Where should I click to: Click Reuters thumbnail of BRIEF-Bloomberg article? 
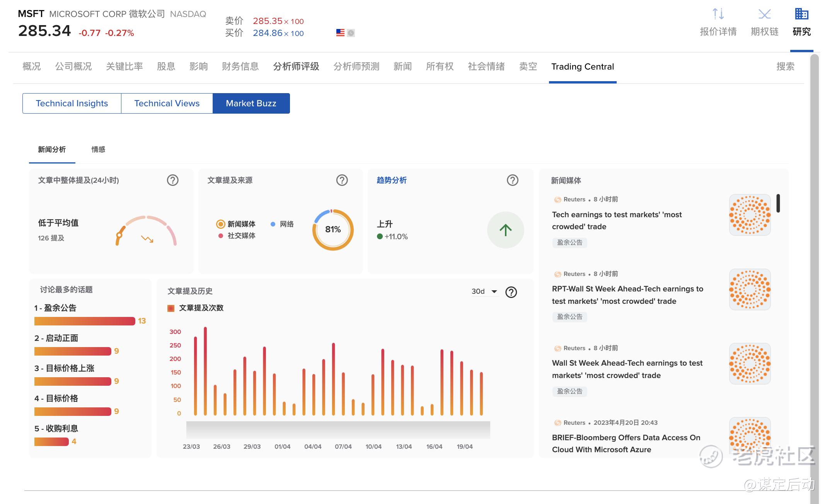tap(750, 436)
